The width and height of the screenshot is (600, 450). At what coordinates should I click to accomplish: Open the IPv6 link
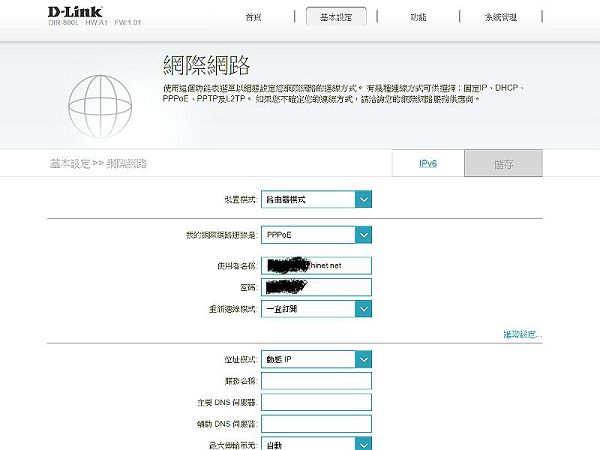coord(428,163)
